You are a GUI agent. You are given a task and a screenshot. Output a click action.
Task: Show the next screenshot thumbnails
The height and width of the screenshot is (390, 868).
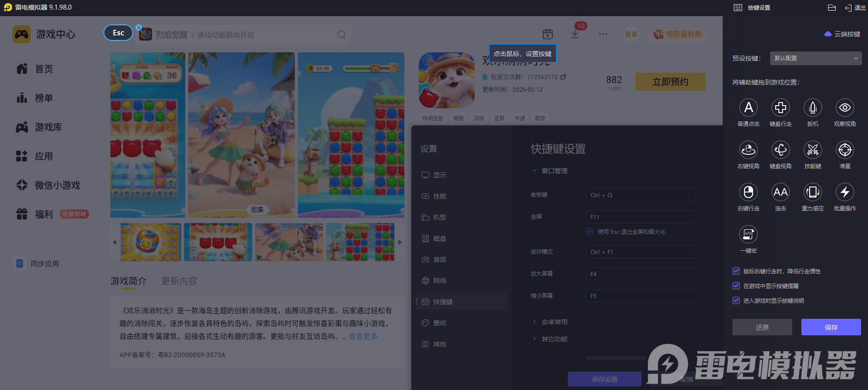click(400, 242)
